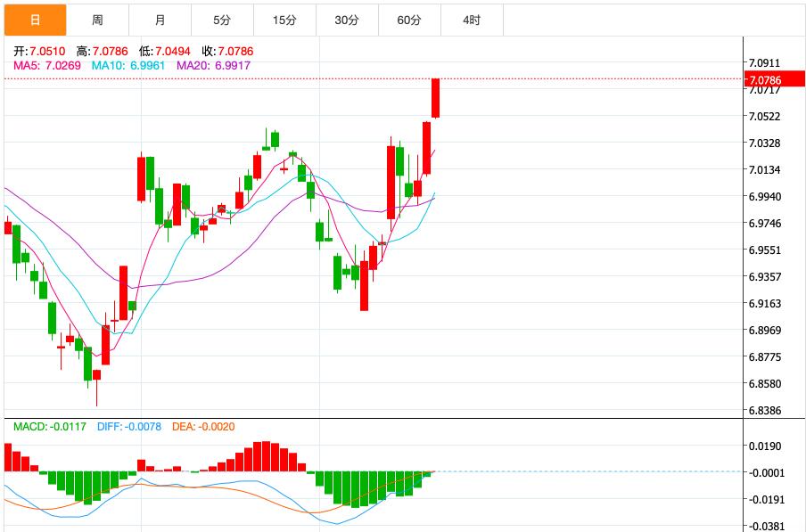Click the 6.9551 price axis label
806x532 pixels.
point(764,250)
